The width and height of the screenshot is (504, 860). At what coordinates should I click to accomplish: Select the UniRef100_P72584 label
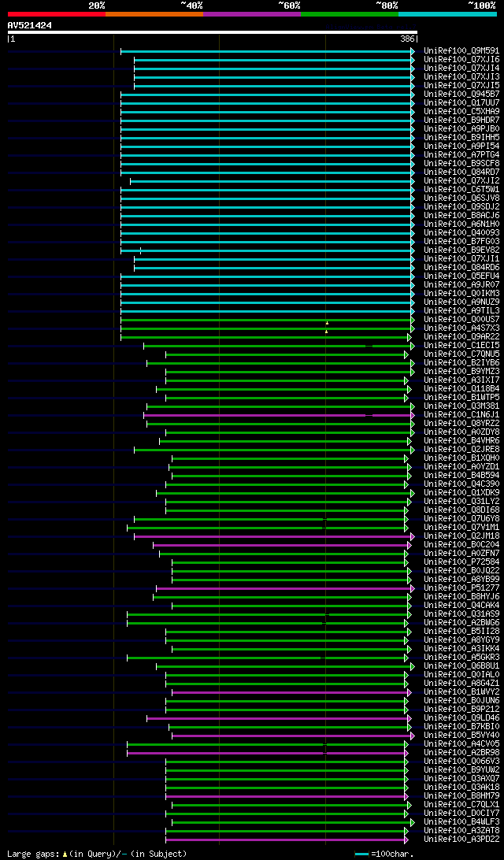tap(461, 562)
